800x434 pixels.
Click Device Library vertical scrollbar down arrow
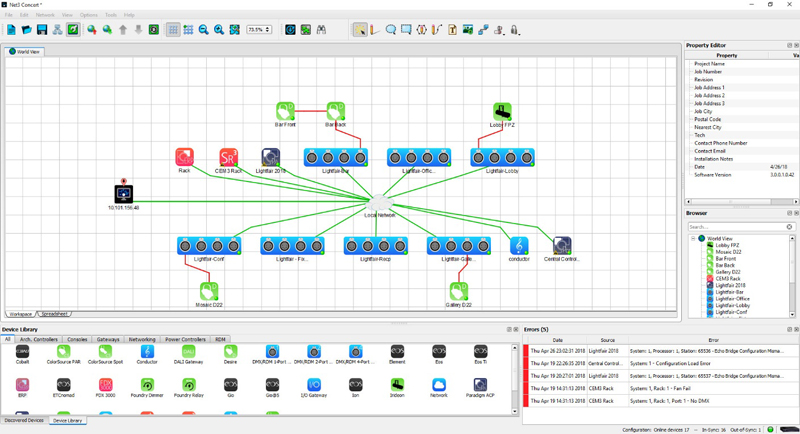(x=514, y=411)
